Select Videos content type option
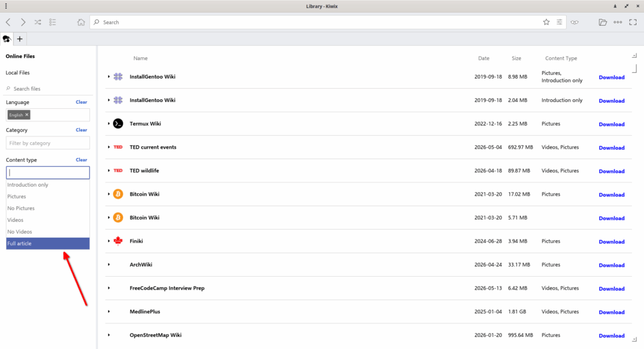This screenshot has height=349, width=644. pyautogui.click(x=48, y=220)
